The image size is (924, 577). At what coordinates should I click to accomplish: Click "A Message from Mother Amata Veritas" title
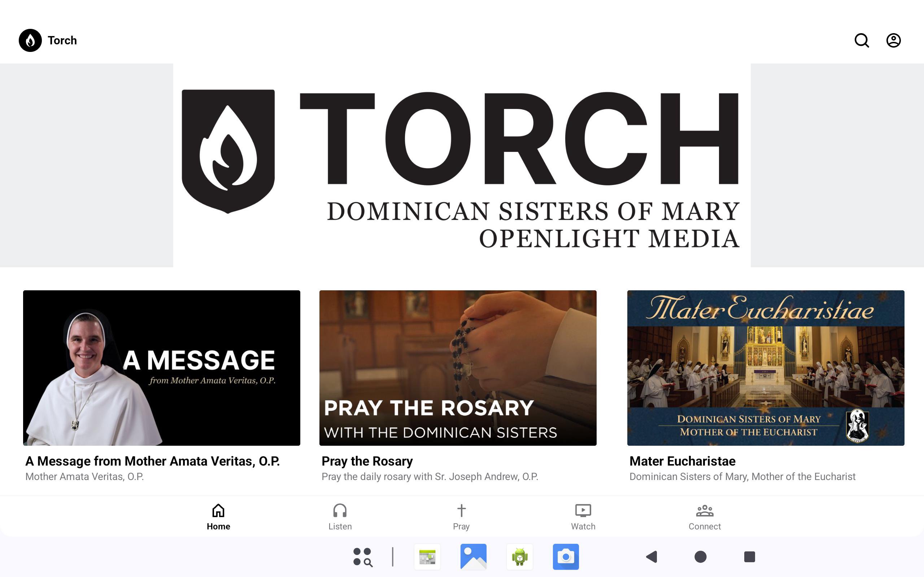point(152,461)
